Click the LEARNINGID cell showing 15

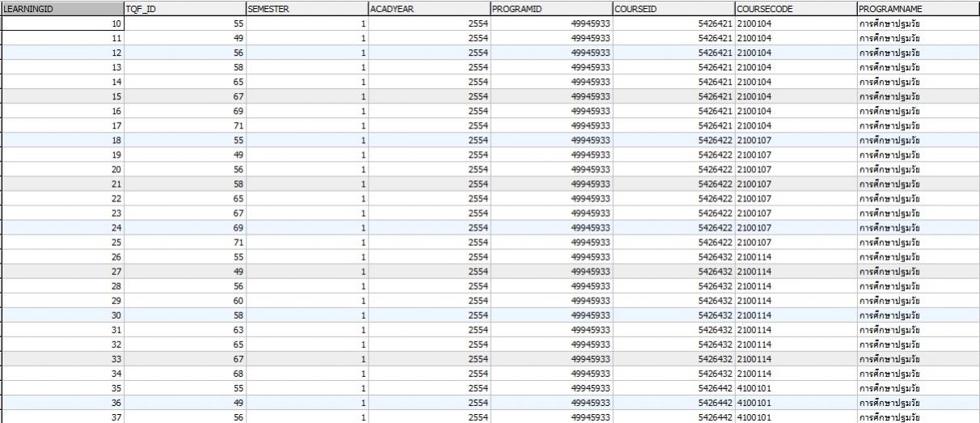(62, 96)
